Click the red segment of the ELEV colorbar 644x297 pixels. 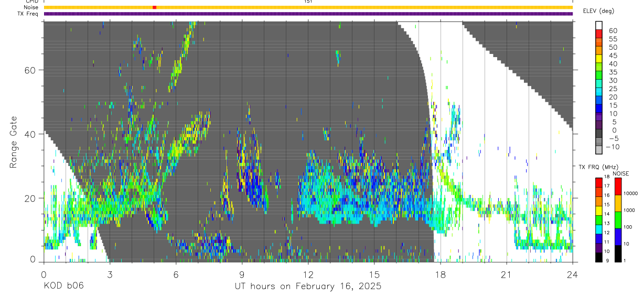pos(599,34)
